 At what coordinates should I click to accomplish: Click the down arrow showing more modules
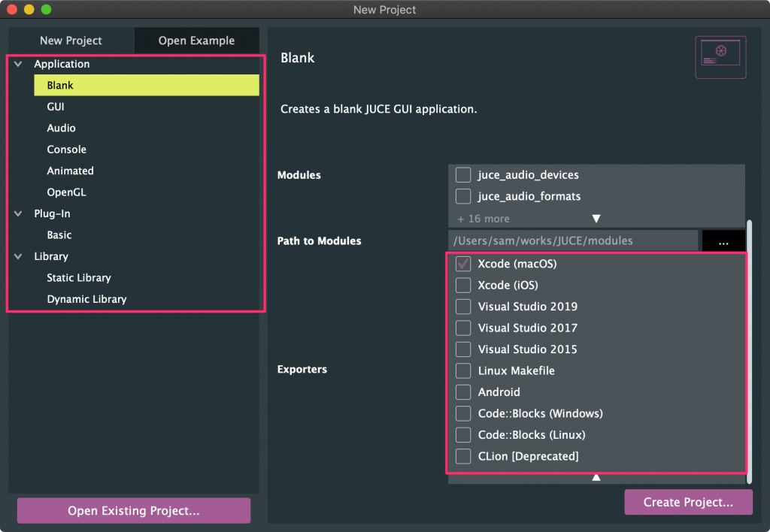pos(596,219)
